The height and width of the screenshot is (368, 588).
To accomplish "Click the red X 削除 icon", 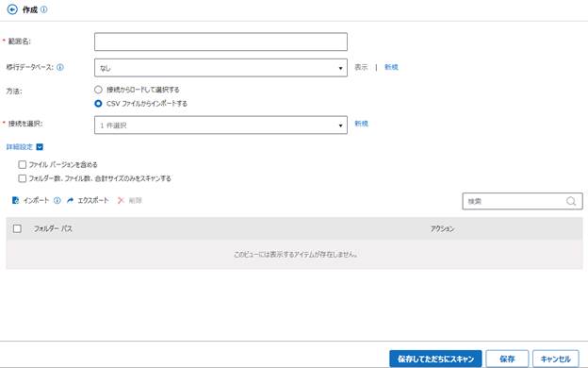I will (x=121, y=201).
